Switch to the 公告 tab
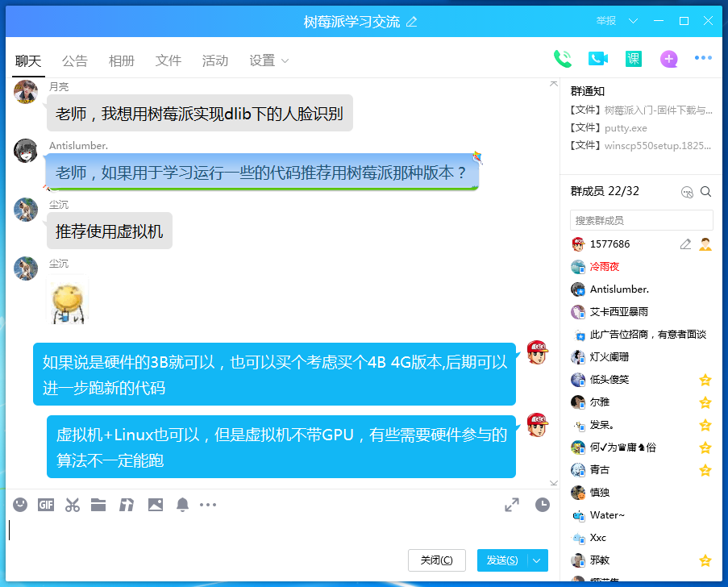 [x=75, y=60]
